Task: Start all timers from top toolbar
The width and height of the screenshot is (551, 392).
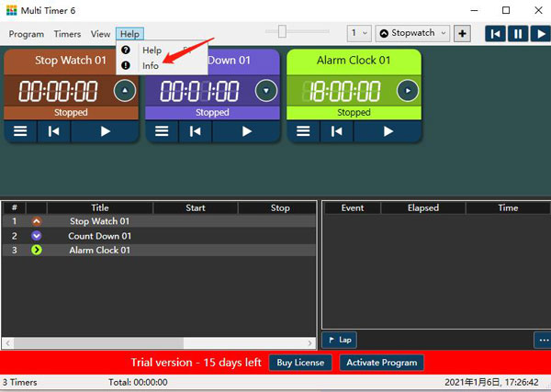Action: (x=541, y=34)
